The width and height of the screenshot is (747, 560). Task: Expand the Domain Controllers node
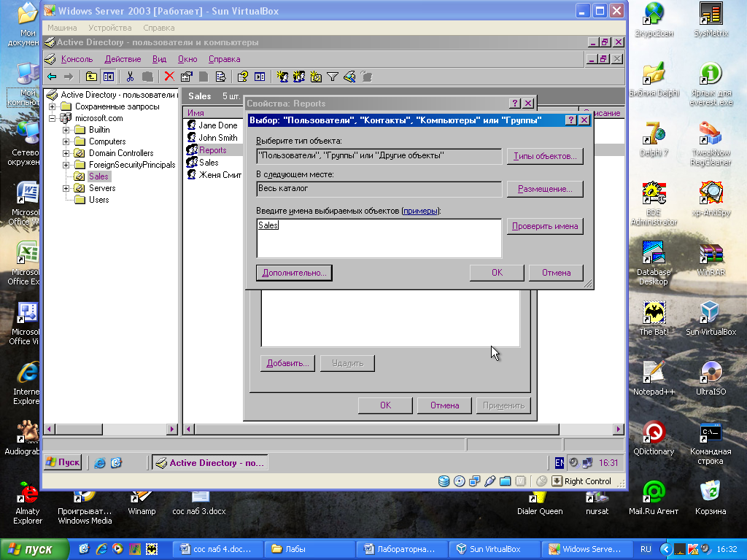point(66,153)
